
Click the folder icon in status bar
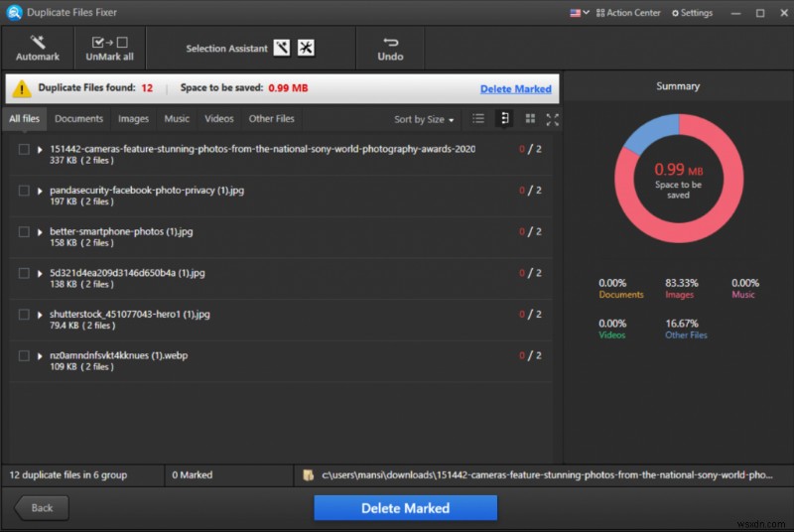(x=308, y=474)
